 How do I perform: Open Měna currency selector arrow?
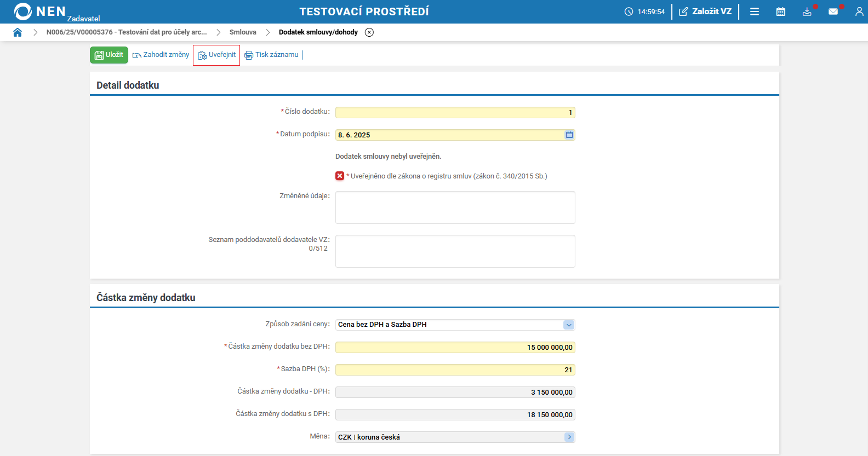[x=569, y=437]
